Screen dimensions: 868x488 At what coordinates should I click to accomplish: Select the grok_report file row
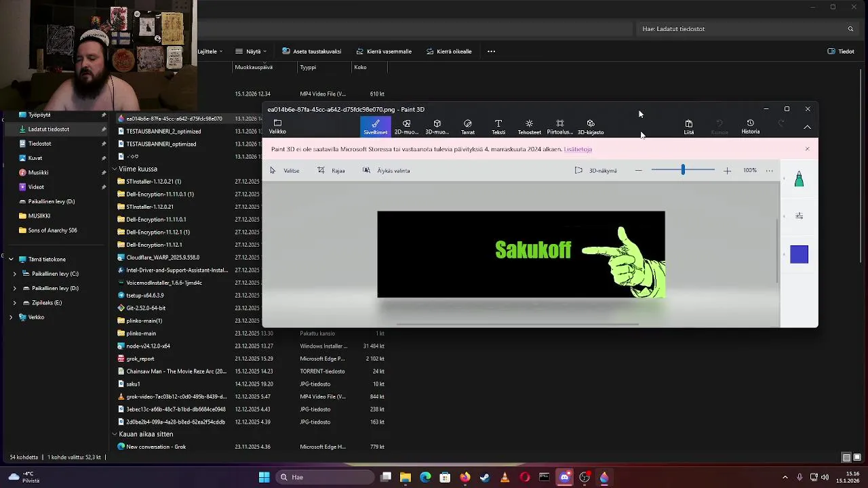(251, 359)
